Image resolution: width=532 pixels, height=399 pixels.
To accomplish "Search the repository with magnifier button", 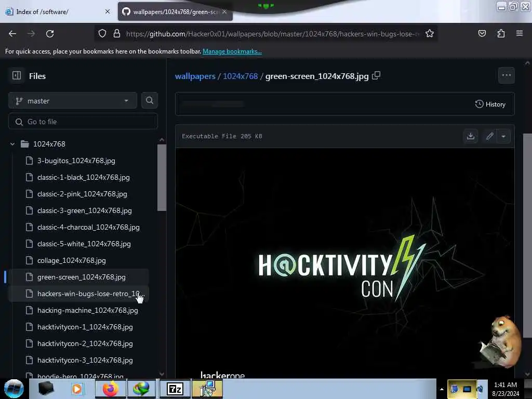I will (x=149, y=100).
